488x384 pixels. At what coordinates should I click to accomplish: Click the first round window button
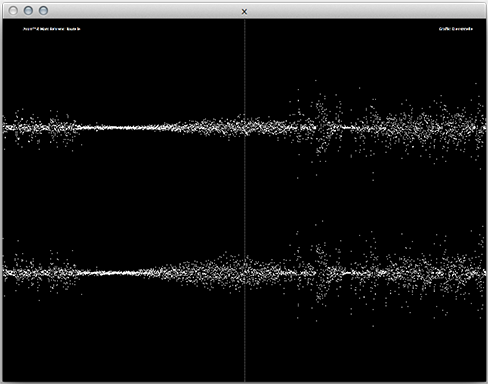tap(13, 11)
